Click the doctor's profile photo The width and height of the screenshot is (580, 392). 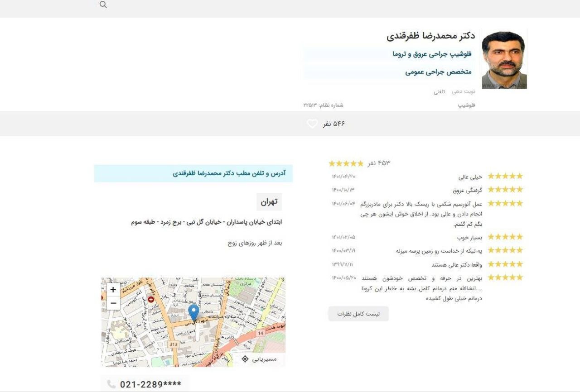pyautogui.click(x=504, y=58)
